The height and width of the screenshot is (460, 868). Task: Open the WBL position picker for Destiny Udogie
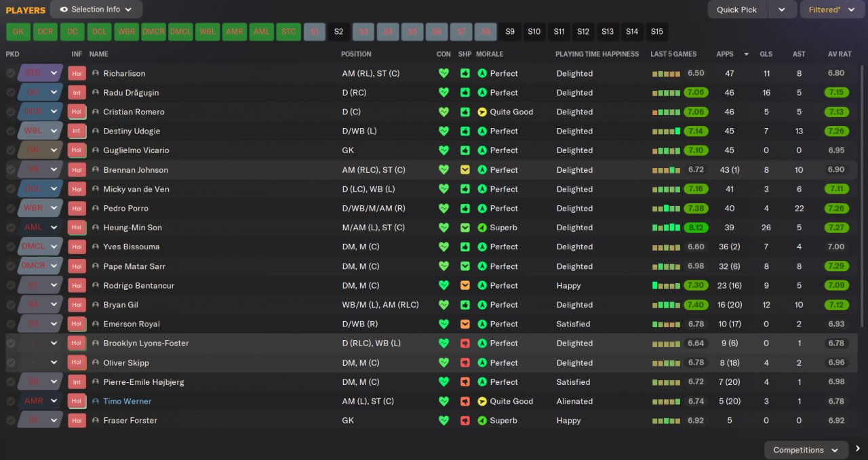click(41, 131)
